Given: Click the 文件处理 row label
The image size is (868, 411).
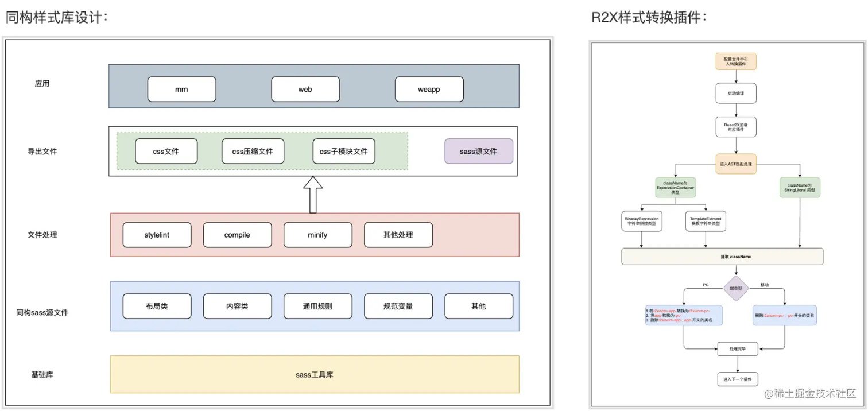Looking at the screenshot, I should tap(42, 235).
